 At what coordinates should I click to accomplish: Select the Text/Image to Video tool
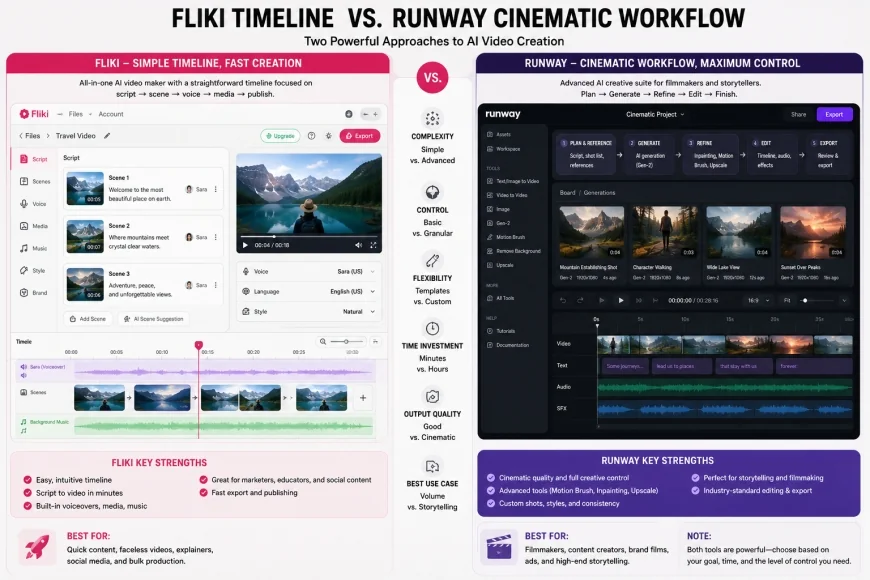(x=513, y=181)
